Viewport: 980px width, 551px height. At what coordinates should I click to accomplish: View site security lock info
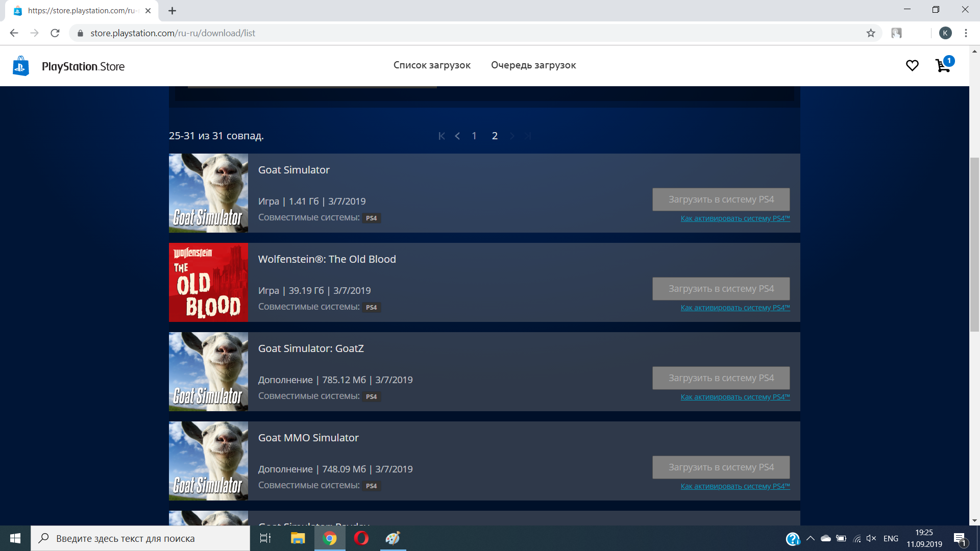[x=80, y=33]
